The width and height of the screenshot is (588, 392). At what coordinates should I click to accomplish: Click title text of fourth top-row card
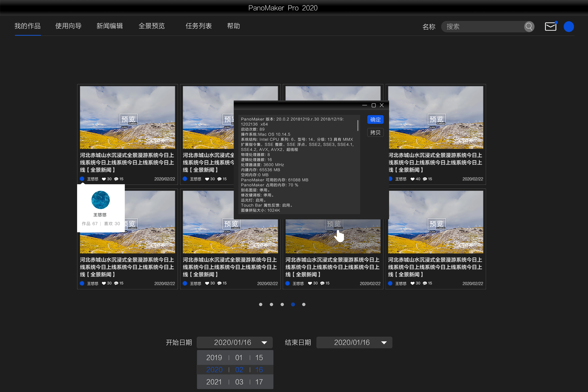pyautogui.click(x=435, y=163)
